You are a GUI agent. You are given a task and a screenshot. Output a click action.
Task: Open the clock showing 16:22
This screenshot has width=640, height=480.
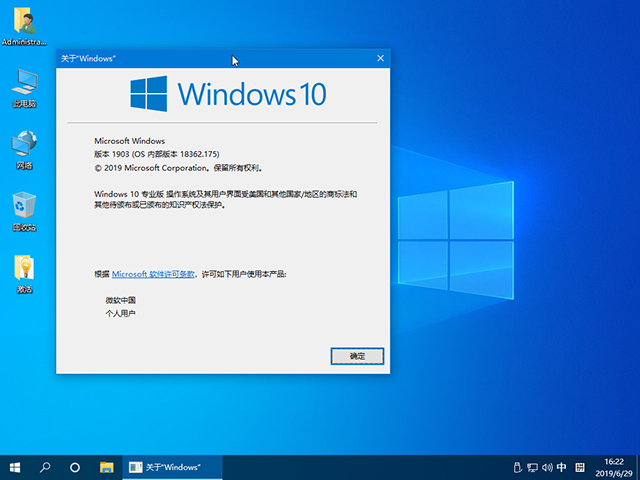click(613, 467)
